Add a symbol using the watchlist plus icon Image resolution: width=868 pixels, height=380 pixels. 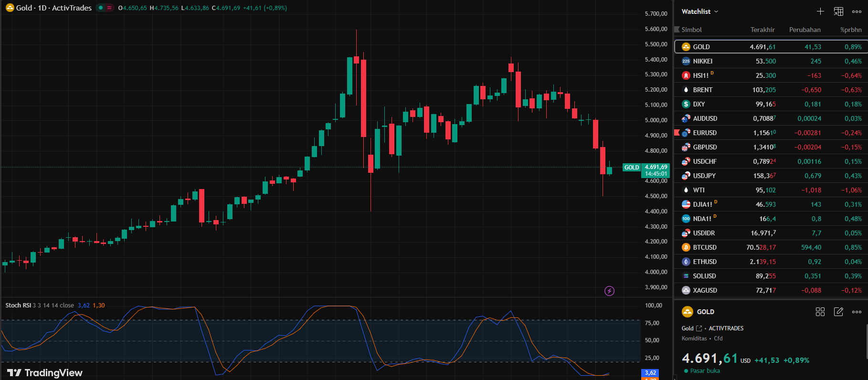point(820,11)
